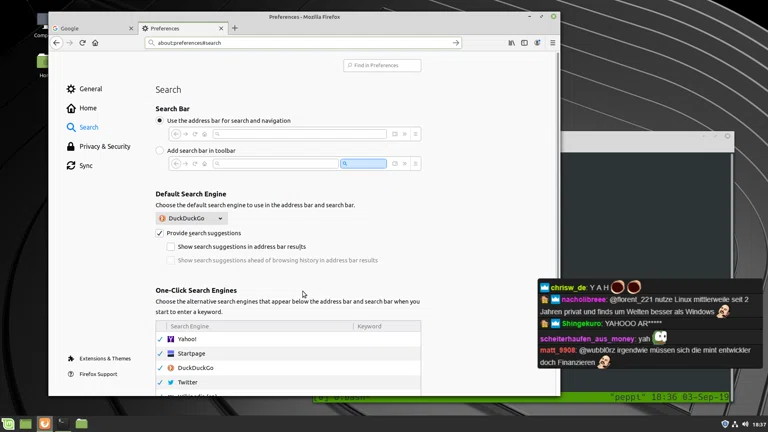Uncheck the DuckDuckGo one-click engine
The height and width of the screenshot is (432, 768).
160,368
